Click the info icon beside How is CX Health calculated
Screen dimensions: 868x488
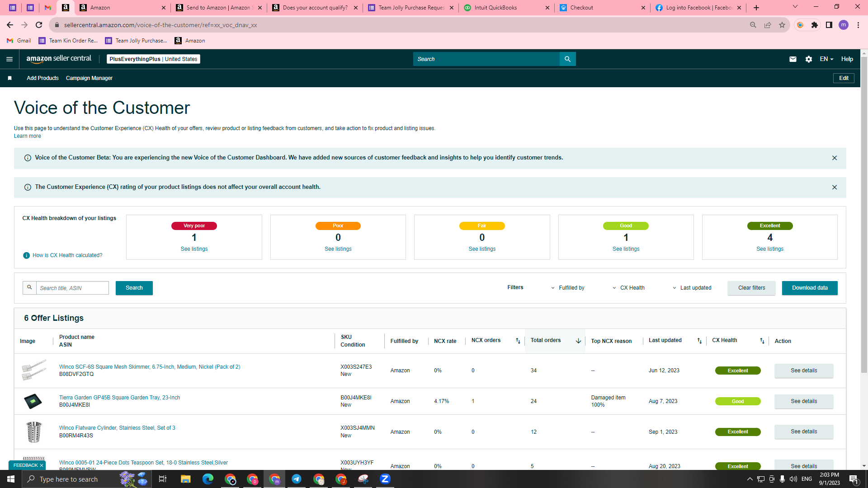click(x=27, y=256)
